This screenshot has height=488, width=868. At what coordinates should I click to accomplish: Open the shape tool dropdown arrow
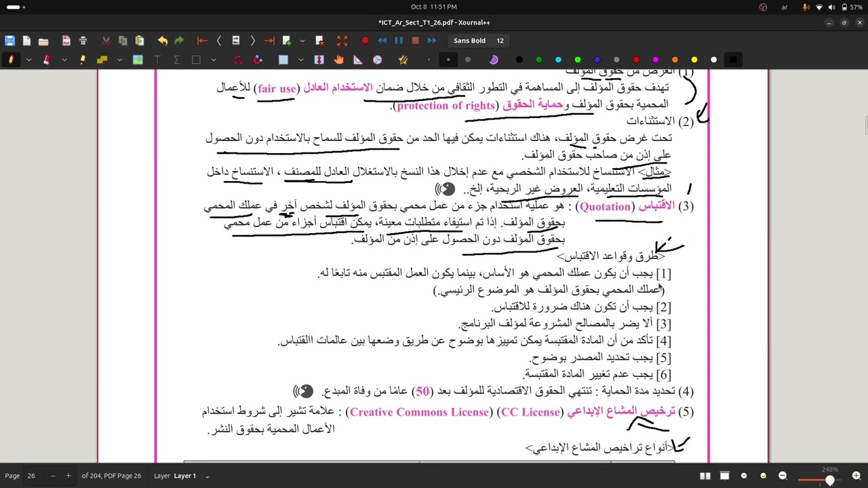click(213, 60)
